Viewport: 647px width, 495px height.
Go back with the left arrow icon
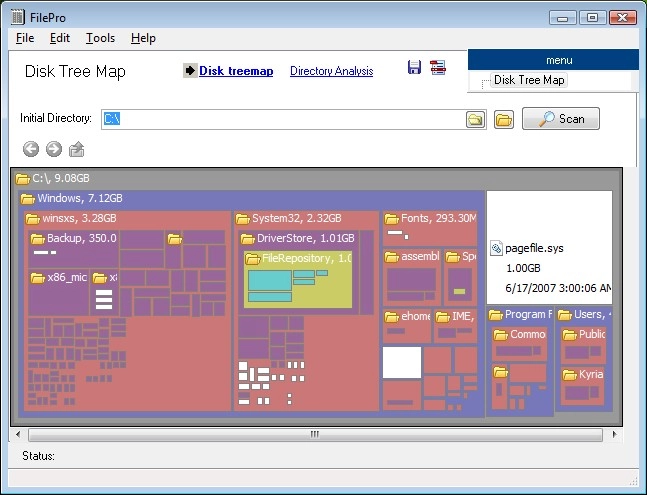(x=31, y=149)
